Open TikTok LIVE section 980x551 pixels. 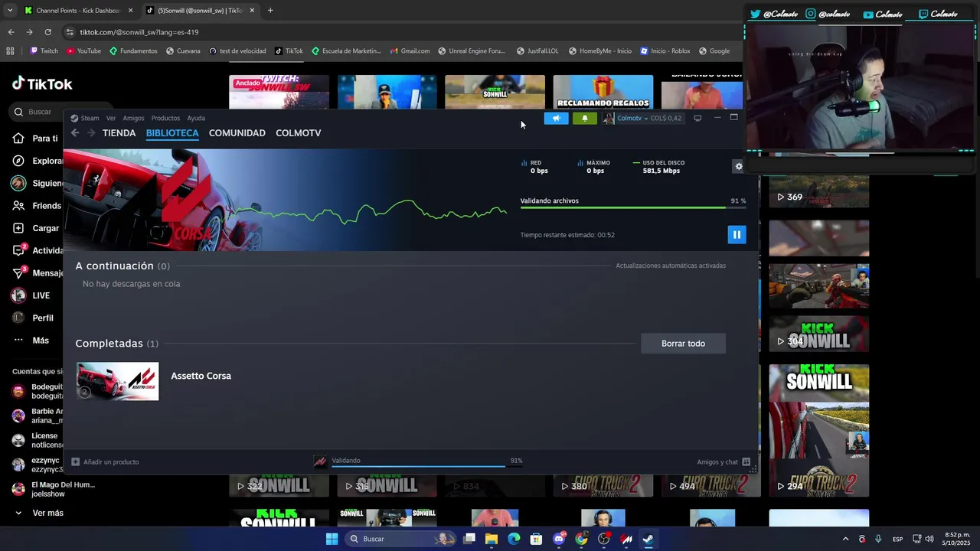point(31,295)
